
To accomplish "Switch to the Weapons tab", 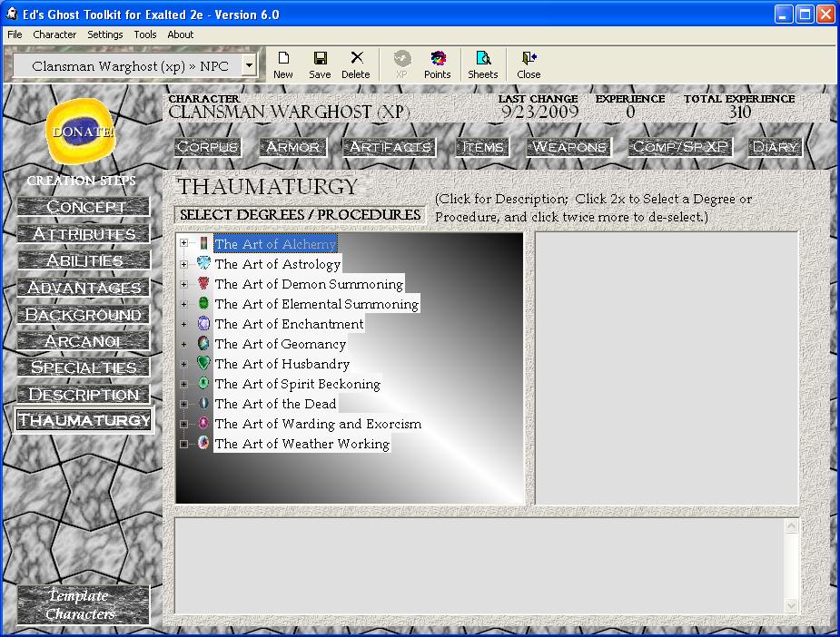I will point(569,147).
